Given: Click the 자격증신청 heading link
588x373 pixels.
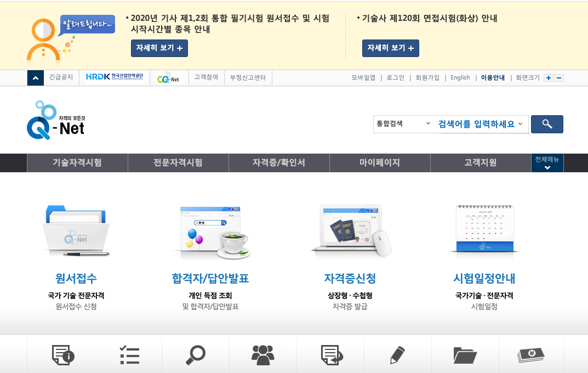Looking at the screenshot, I should point(350,279).
